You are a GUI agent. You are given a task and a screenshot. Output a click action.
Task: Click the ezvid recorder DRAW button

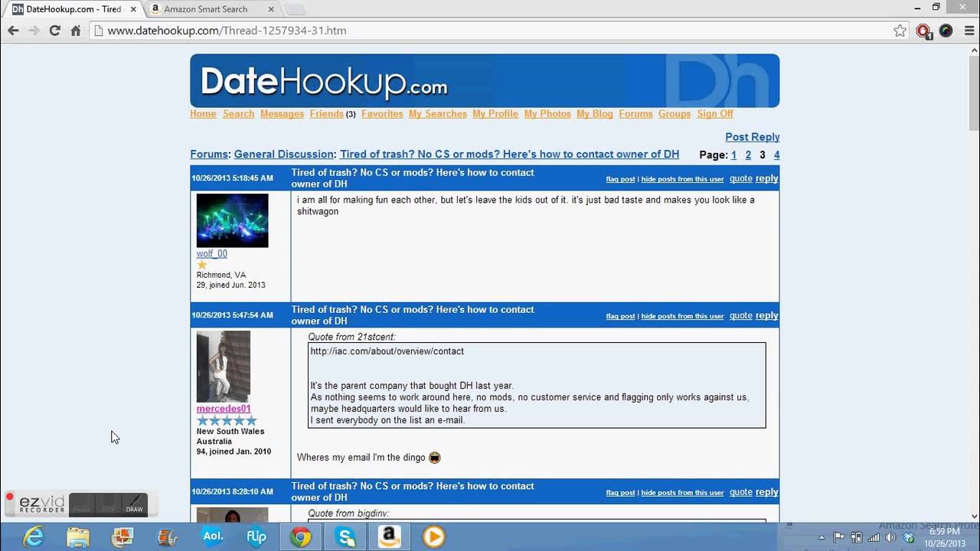tap(134, 504)
